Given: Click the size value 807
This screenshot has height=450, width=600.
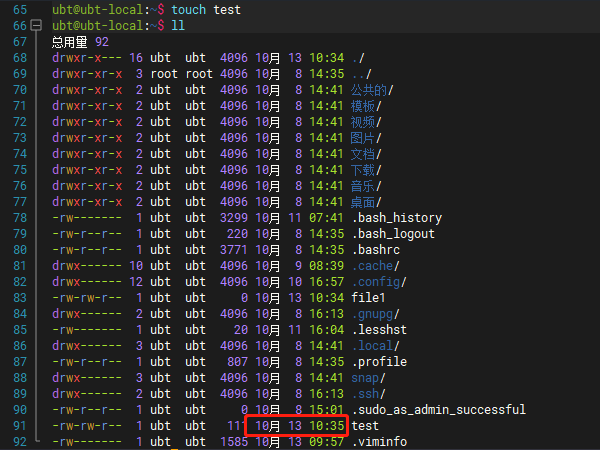Looking at the screenshot, I should point(237,362).
